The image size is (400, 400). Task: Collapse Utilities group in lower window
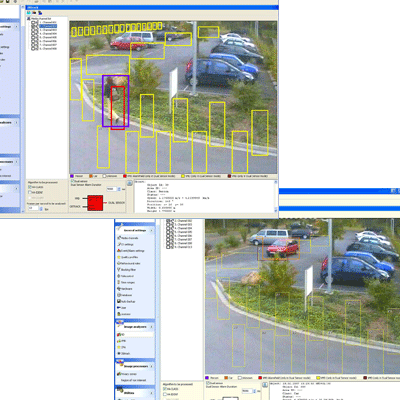[x=151, y=393]
